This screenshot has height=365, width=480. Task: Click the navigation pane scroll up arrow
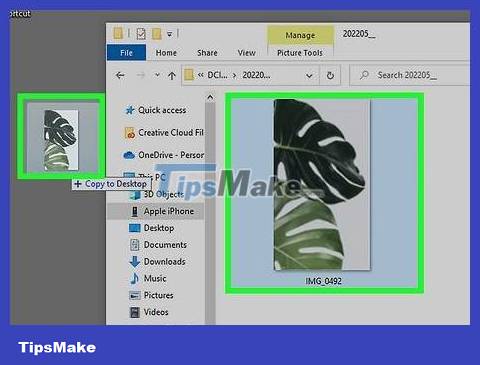(210, 97)
